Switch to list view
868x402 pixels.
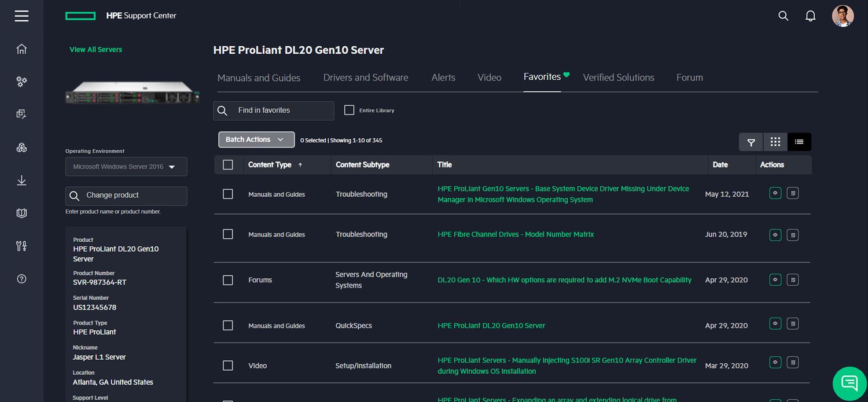pos(799,142)
